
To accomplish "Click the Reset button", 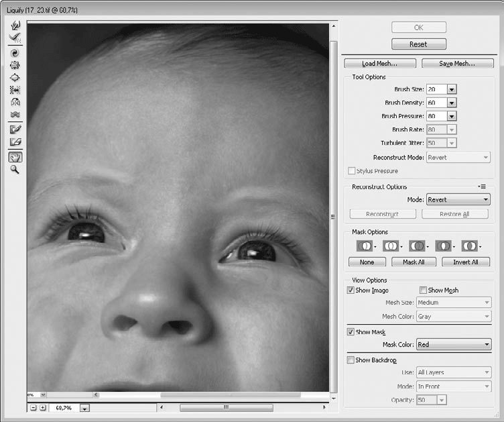I will tap(418, 44).
